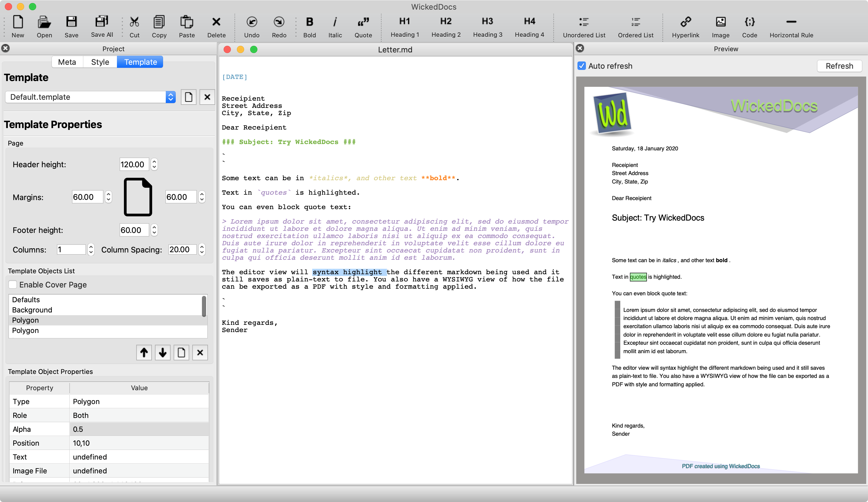
Task: Click the Save All toolbar icon
Action: 102,22
